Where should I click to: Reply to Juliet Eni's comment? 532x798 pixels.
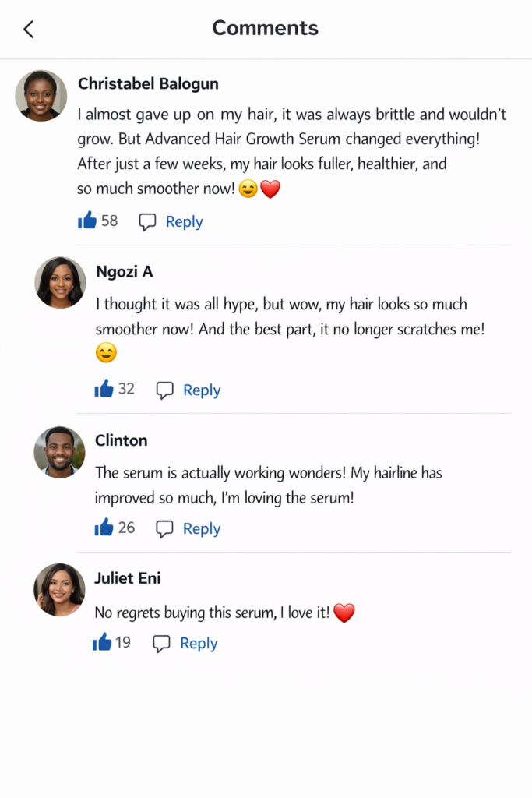[x=199, y=644]
